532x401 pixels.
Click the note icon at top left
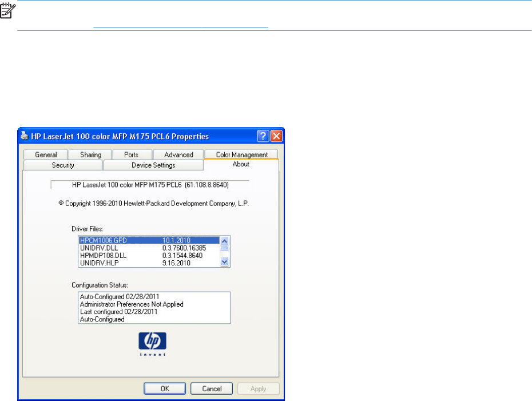8,10
